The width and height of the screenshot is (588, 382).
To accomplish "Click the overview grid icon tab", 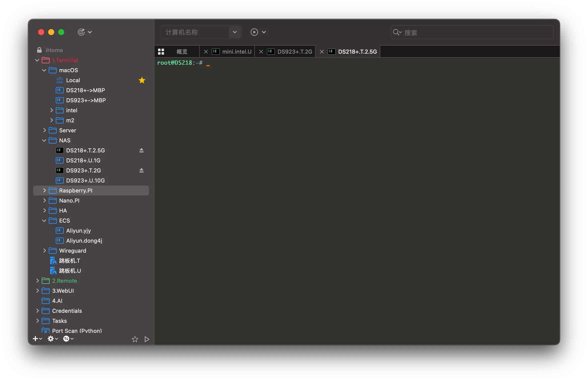I will (161, 52).
